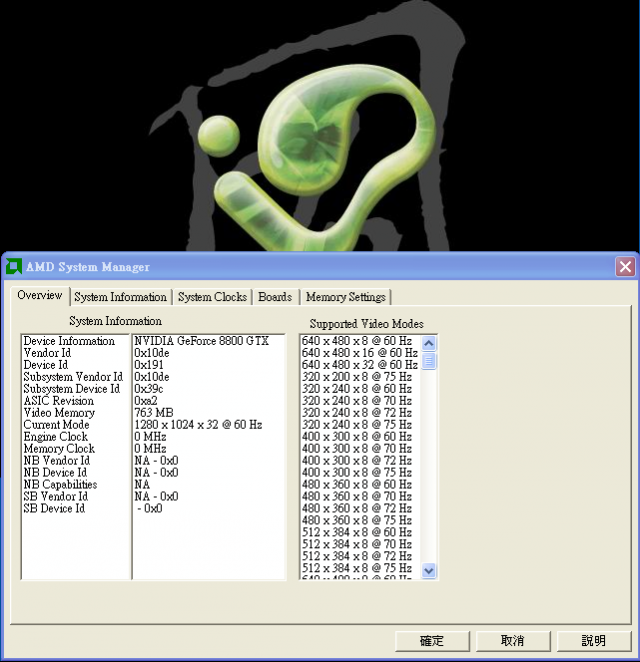Select the ASIC Revision row
The height and width of the screenshot is (662, 640).
coord(59,401)
